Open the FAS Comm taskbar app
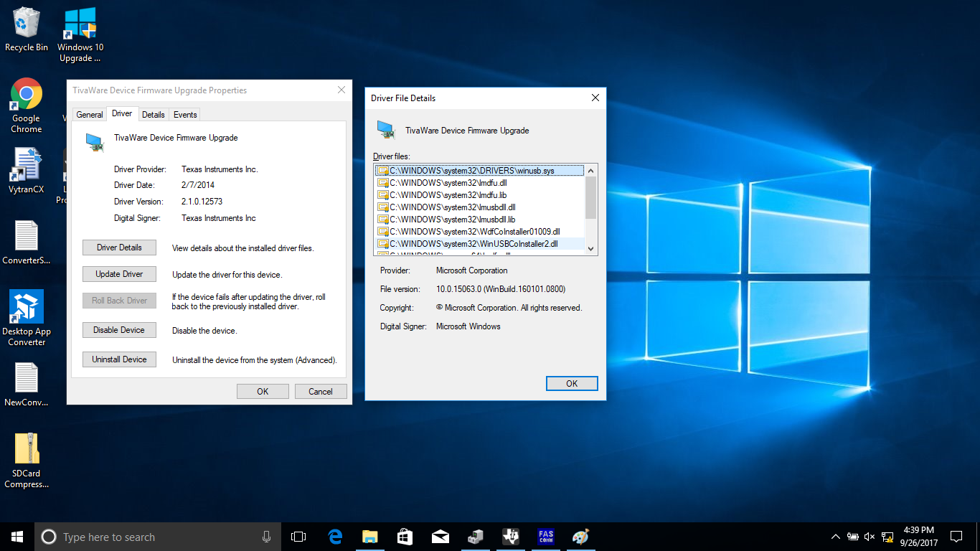This screenshot has width=980, height=551. coord(546,537)
